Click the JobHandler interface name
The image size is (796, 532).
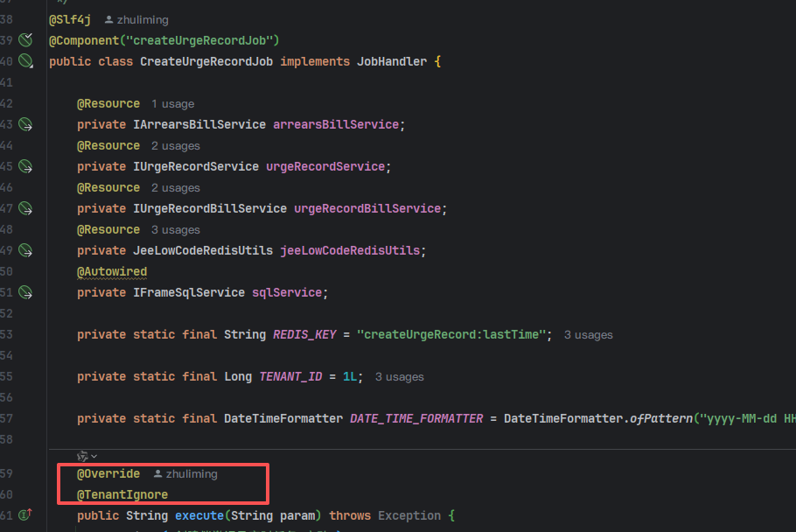click(x=391, y=61)
